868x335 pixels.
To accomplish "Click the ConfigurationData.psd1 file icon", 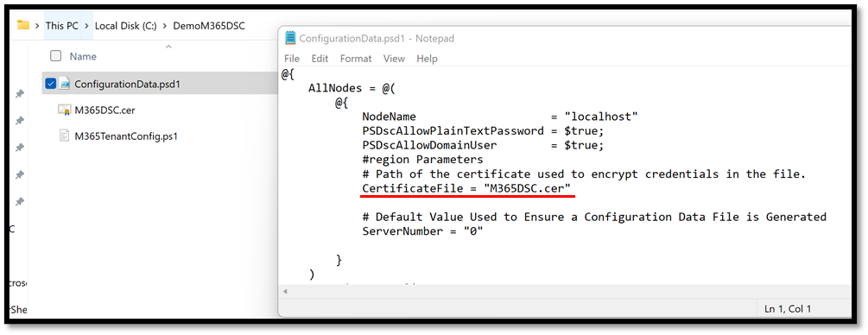I will point(65,84).
